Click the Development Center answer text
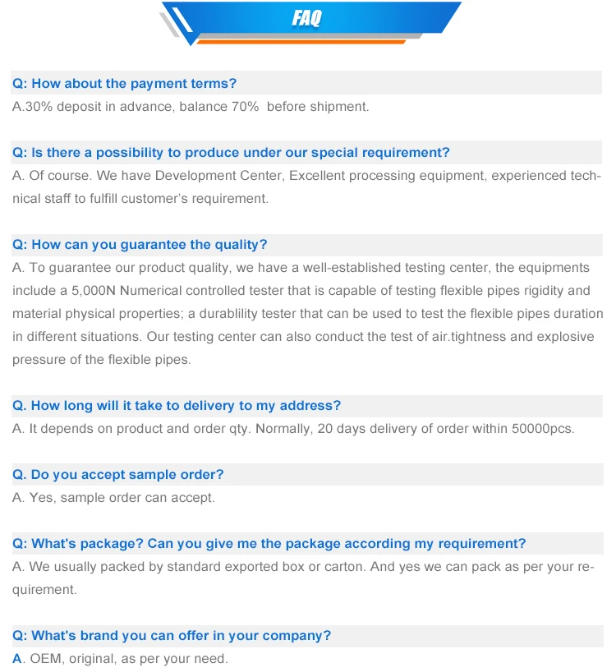Screen dimensions: 616x672 306,176
